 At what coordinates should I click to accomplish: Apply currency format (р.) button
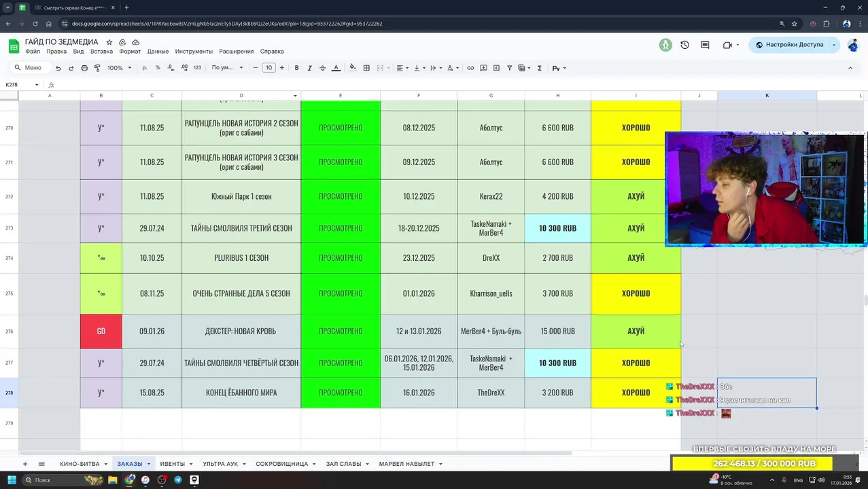coord(145,68)
